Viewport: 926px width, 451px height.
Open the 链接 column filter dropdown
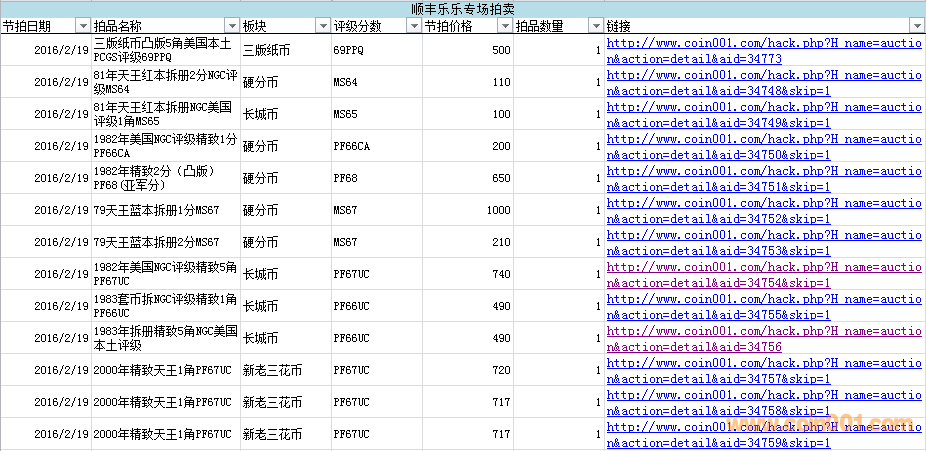click(916, 25)
